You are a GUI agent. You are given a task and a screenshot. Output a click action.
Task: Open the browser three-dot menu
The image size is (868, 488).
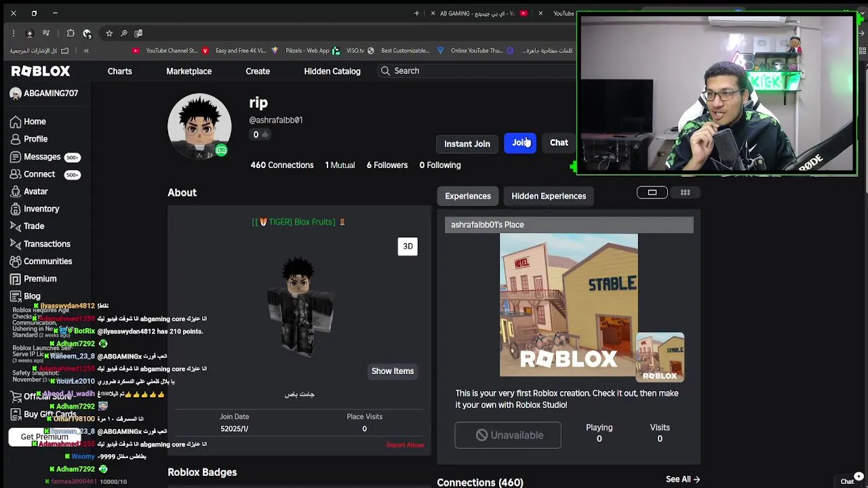tap(13, 33)
